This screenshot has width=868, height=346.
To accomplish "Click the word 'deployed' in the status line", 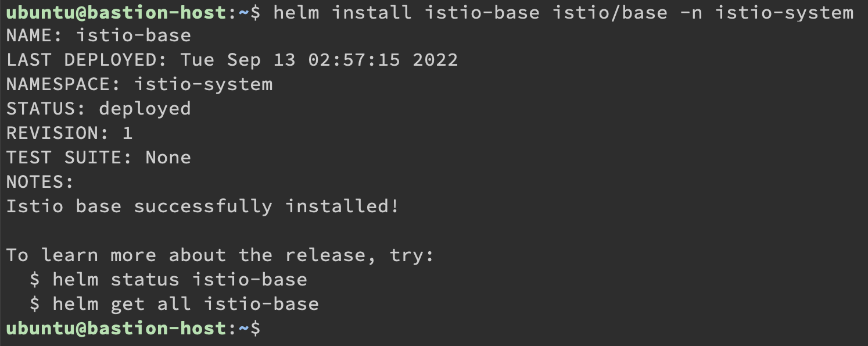I will (145, 109).
